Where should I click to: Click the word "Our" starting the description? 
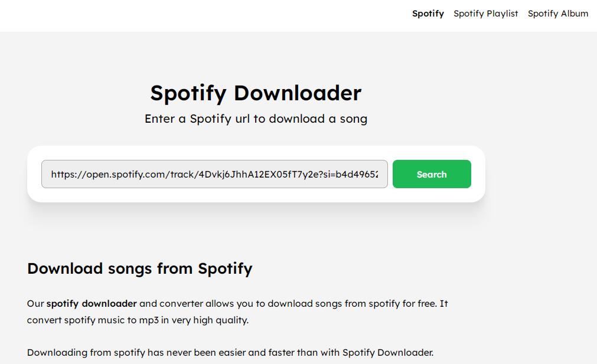(35, 304)
